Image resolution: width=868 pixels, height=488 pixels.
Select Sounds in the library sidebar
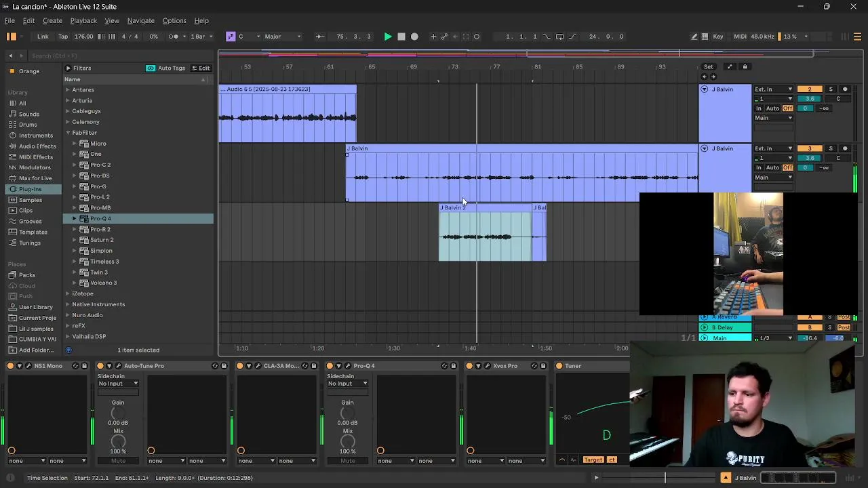point(29,114)
